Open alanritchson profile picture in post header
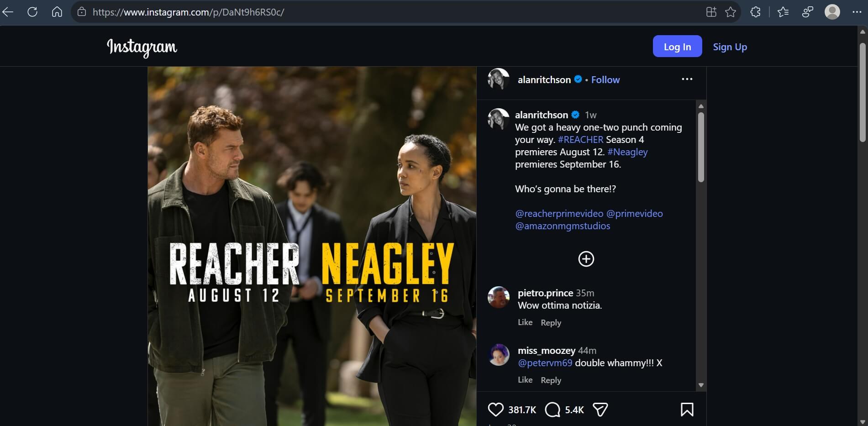 (498, 79)
